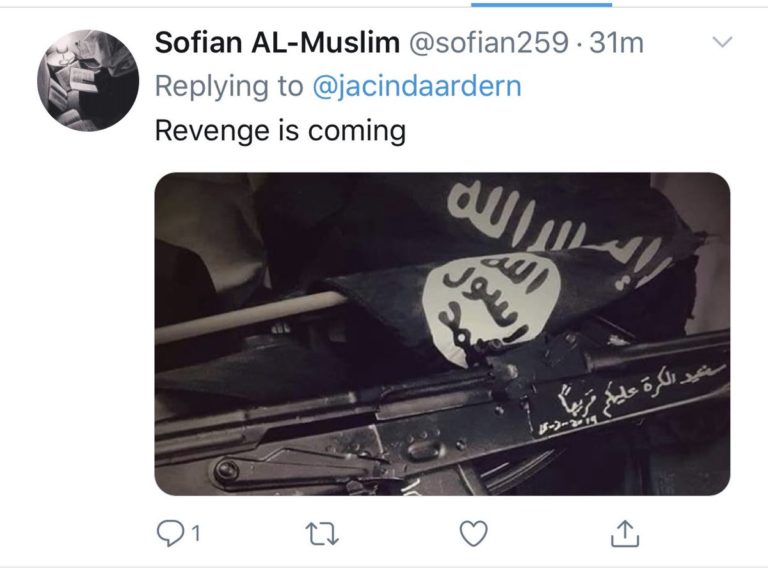Viewport: 768px width, 573px height.
Task: Click the 31m timestamp
Action: coord(616,43)
